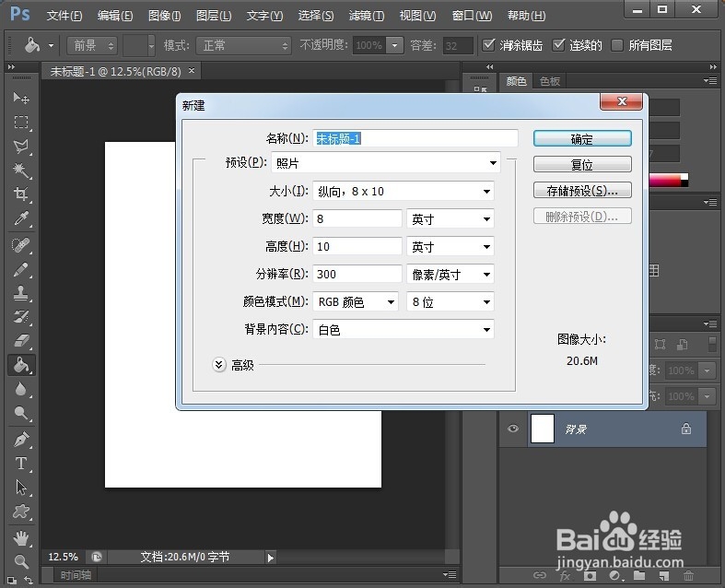
Task: Select the Eraser tool
Action: pos(21,341)
